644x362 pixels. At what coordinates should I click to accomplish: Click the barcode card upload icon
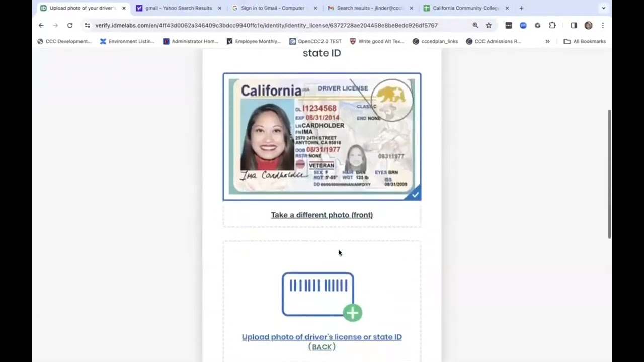coord(318,294)
